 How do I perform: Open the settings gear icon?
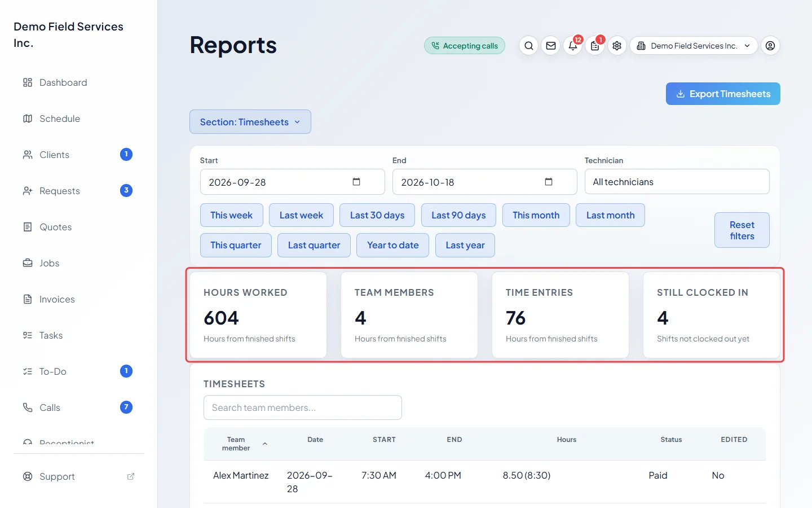tap(617, 46)
